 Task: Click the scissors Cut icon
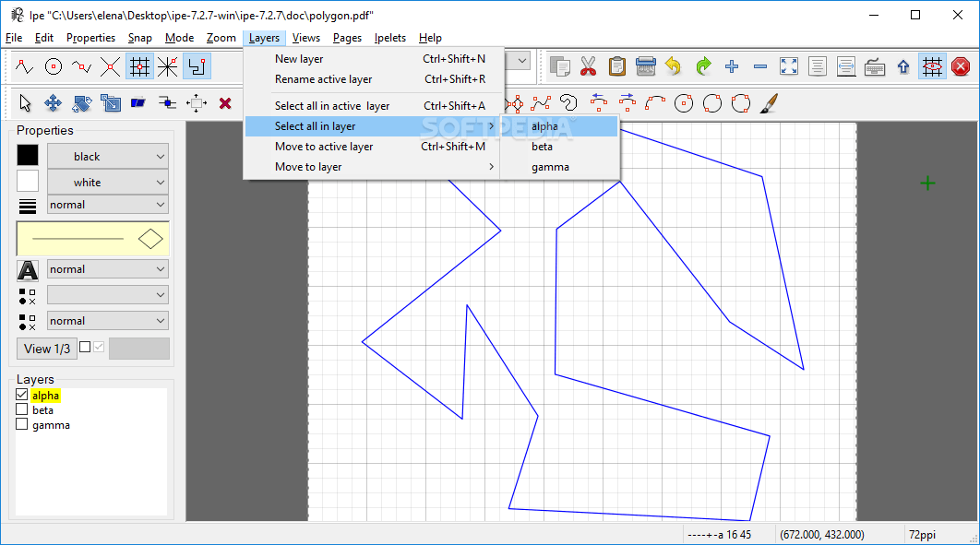(x=588, y=66)
